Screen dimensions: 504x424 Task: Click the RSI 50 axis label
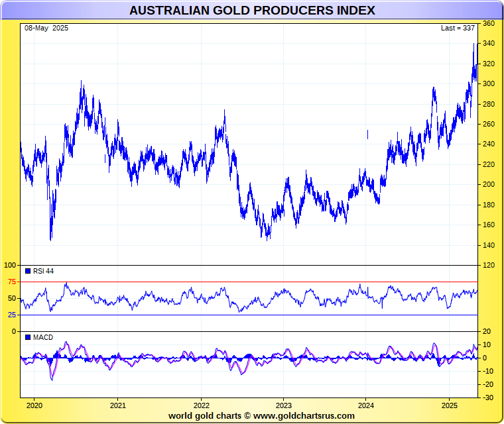pos(12,298)
